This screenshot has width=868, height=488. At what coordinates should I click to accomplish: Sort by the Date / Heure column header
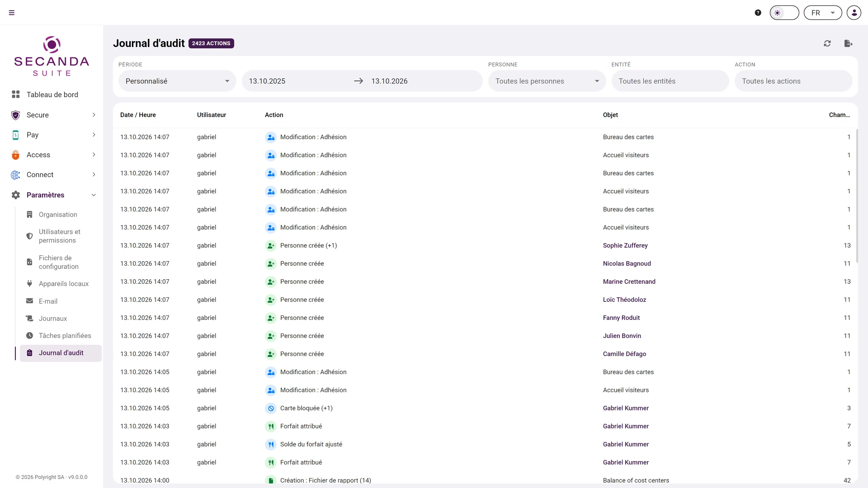pos(138,115)
